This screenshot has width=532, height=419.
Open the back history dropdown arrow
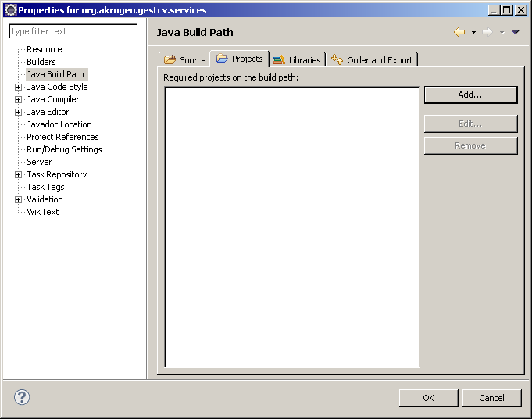(473, 32)
